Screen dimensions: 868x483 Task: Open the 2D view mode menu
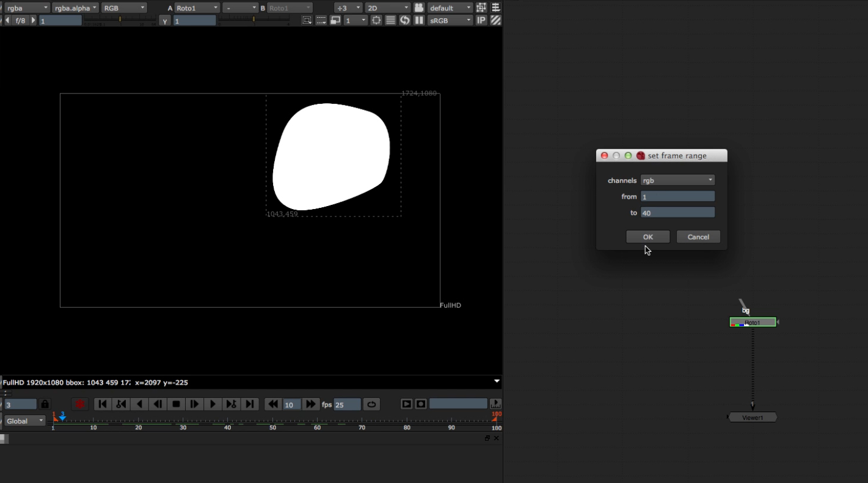pos(388,8)
